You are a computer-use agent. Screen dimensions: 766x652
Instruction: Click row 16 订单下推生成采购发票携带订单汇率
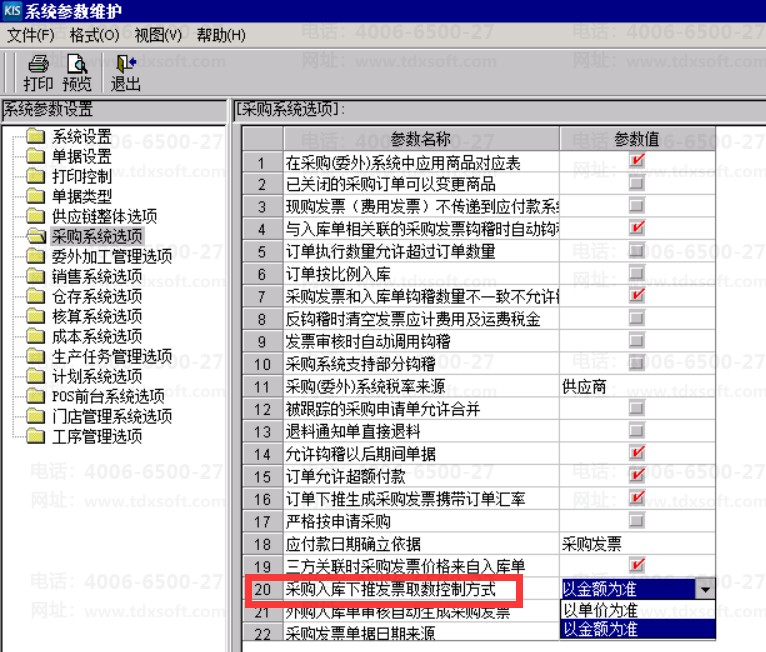coord(405,499)
